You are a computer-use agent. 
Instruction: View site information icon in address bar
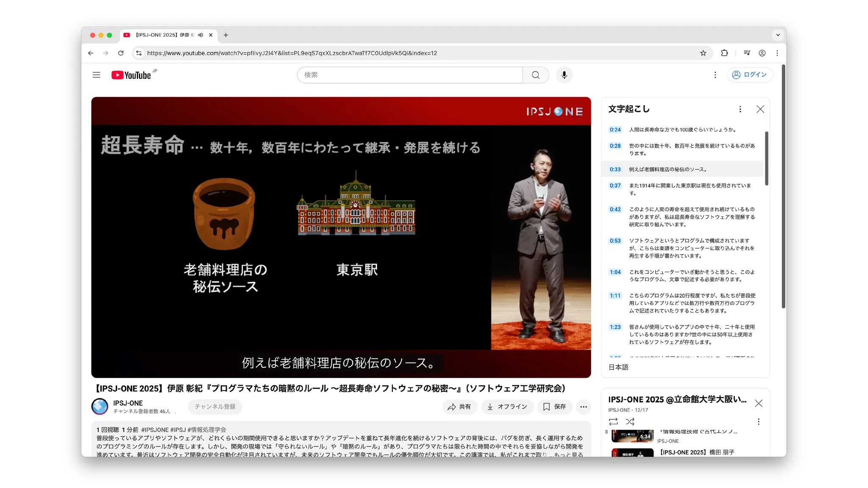coord(139,53)
